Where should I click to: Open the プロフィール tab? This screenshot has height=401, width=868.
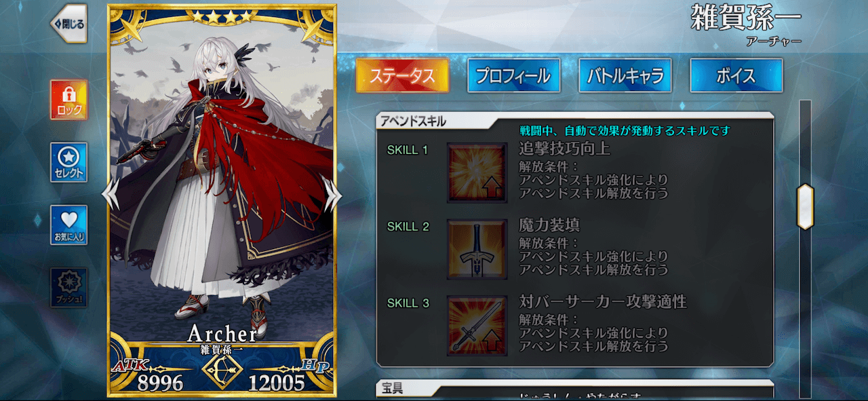[x=513, y=75]
